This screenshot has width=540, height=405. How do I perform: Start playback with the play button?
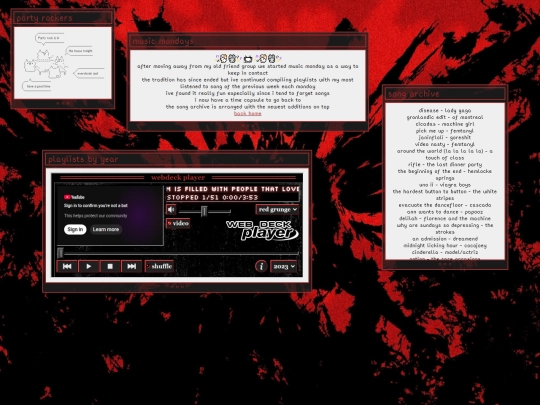pyautogui.click(x=89, y=266)
